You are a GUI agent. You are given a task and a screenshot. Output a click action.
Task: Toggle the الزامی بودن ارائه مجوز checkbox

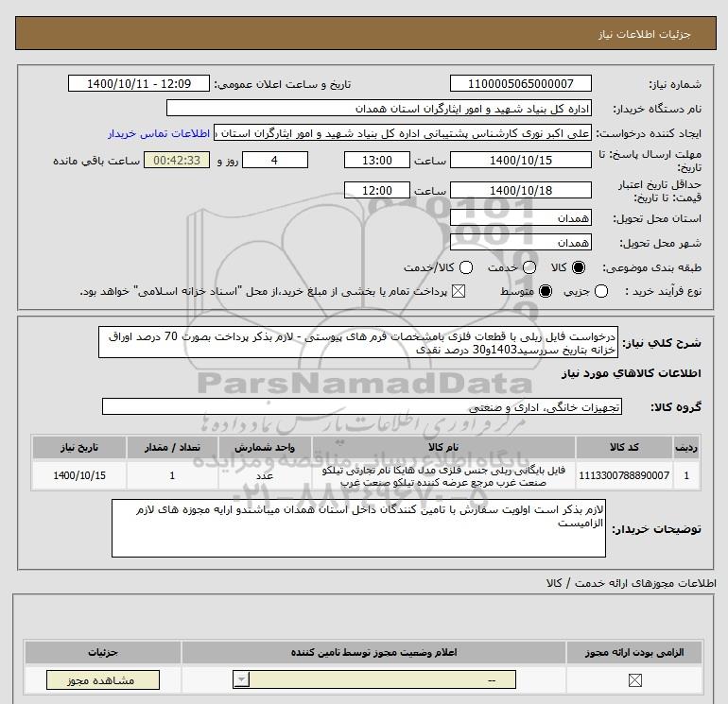coord(634,680)
